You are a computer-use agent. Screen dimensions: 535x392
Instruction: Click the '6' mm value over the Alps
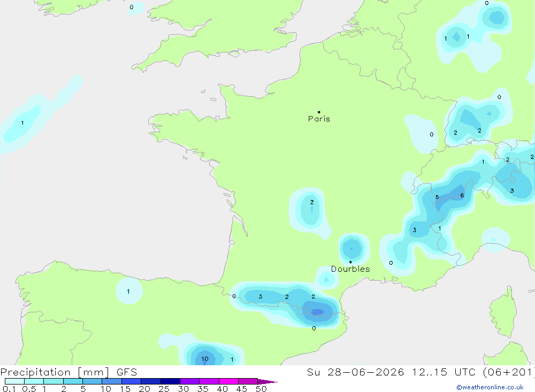point(462,195)
